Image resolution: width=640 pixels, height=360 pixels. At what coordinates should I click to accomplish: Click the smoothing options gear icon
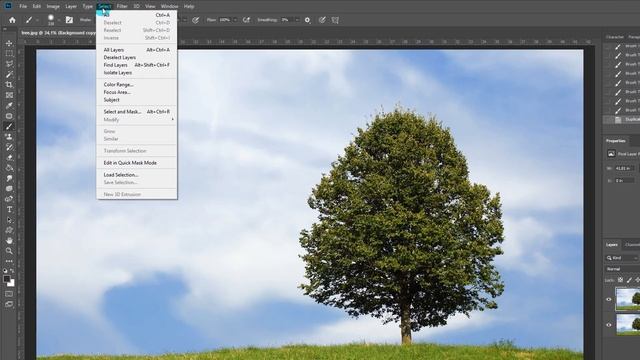click(307, 20)
